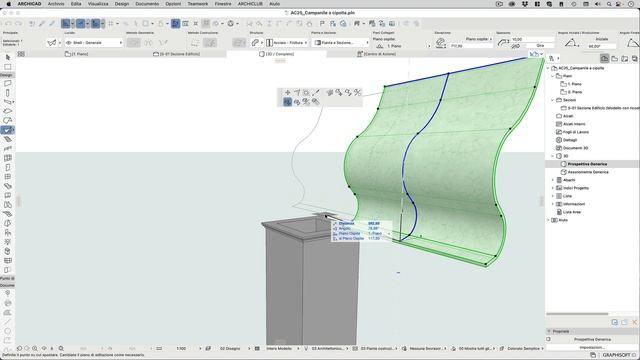Click the syringe inject parameters icon
640x360 pixels.
point(52,24)
